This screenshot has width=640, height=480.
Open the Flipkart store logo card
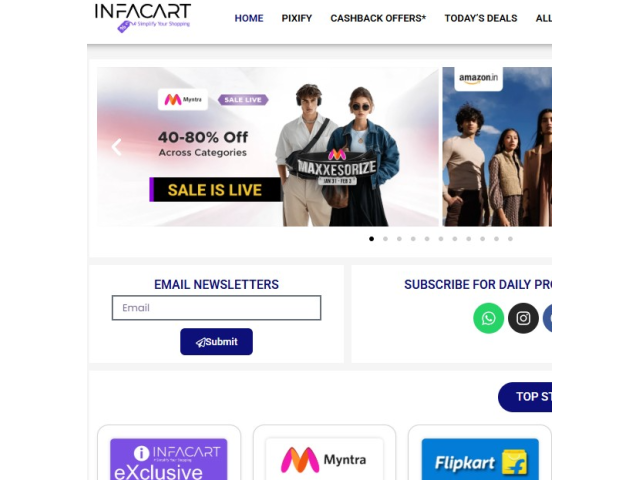(x=480, y=459)
